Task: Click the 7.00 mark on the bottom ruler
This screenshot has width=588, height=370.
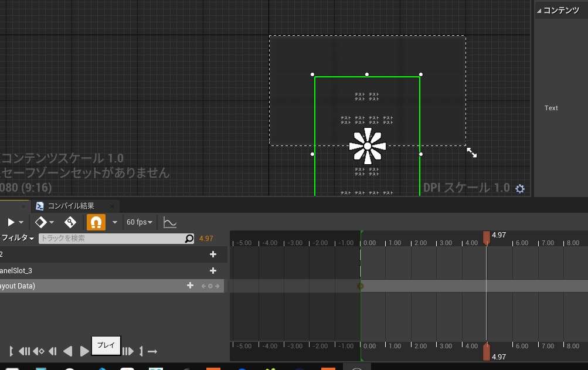Action: coord(548,346)
